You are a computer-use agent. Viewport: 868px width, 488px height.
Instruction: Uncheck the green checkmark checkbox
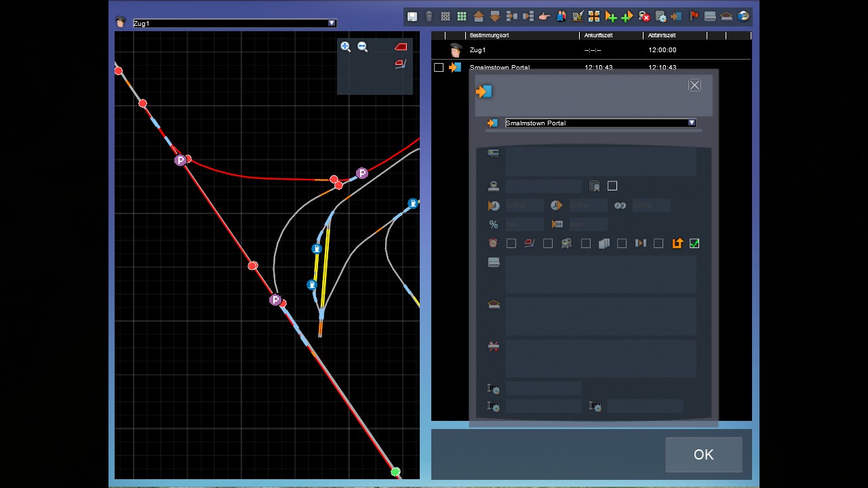694,243
